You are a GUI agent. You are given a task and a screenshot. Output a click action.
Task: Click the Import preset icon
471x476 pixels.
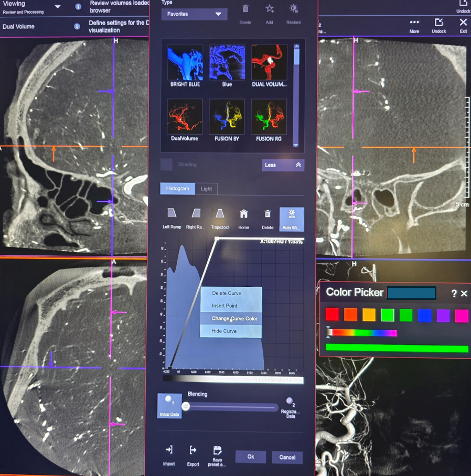pyautogui.click(x=169, y=450)
